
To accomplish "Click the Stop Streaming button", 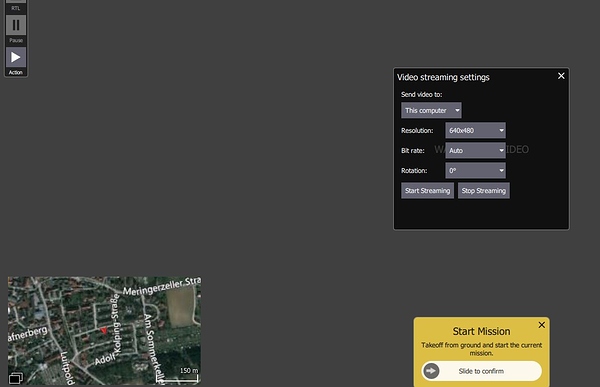I will tap(484, 191).
